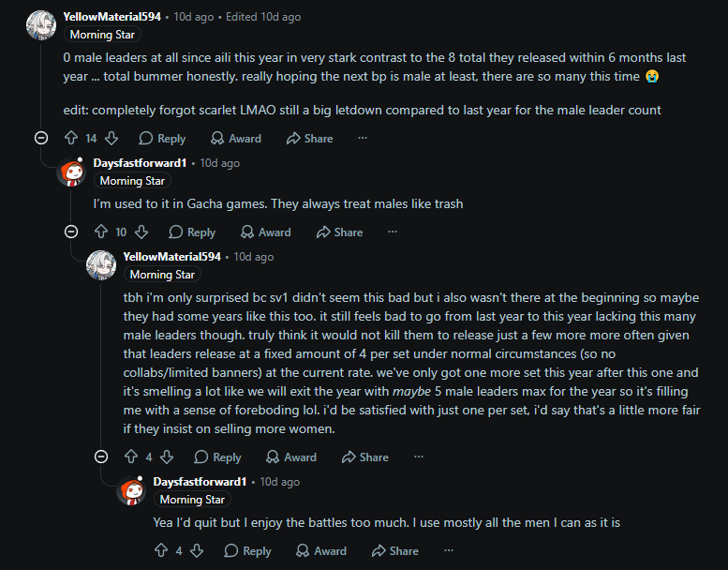Collapse the Gacha games reply thread
Viewport: 728px width, 570px height.
pos(71,232)
